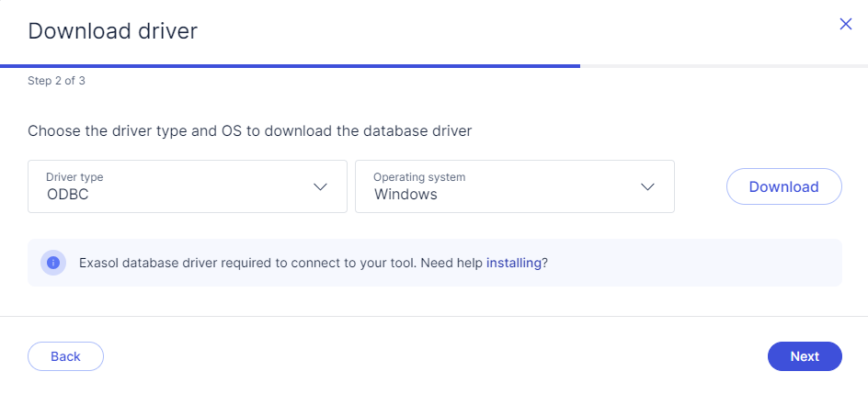
Task: Open the Driver type combo box
Action: click(188, 186)
